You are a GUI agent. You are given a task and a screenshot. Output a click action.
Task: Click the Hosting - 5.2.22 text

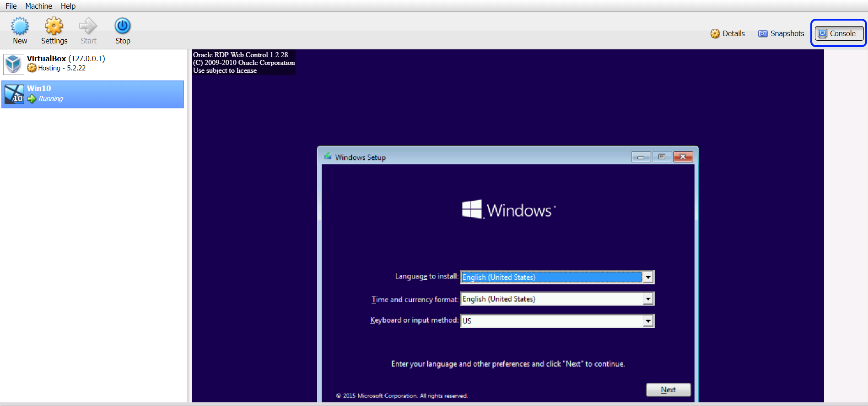(x=62, y=68)
